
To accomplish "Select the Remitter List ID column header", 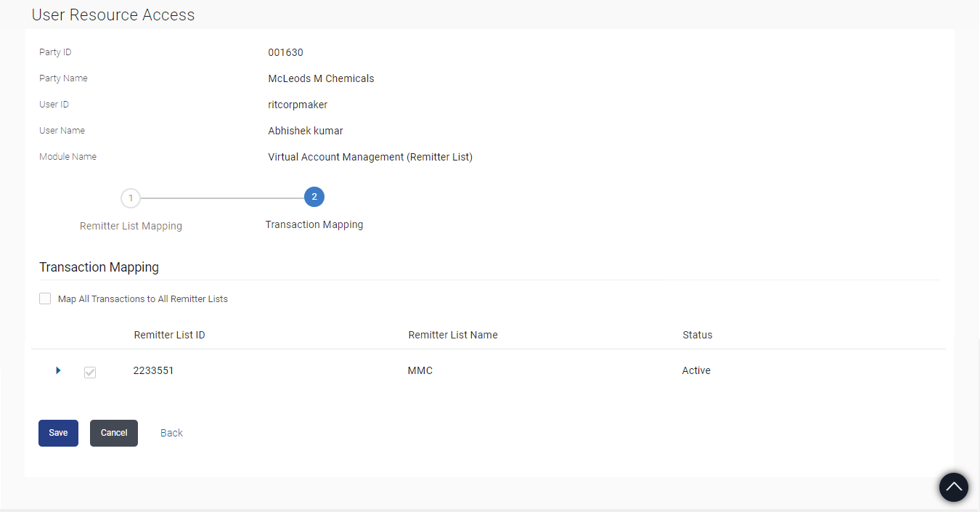I will 170,335.
